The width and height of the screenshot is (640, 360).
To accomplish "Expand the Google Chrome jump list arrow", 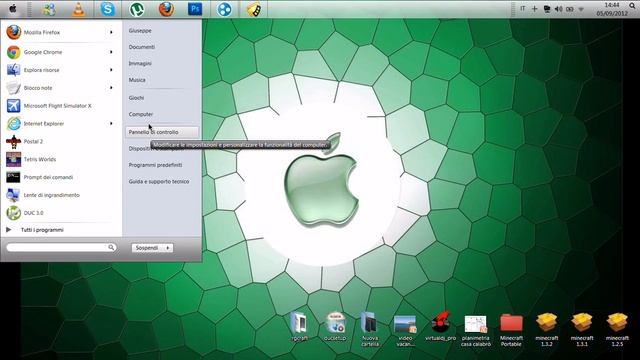I will tap(111, 52).
